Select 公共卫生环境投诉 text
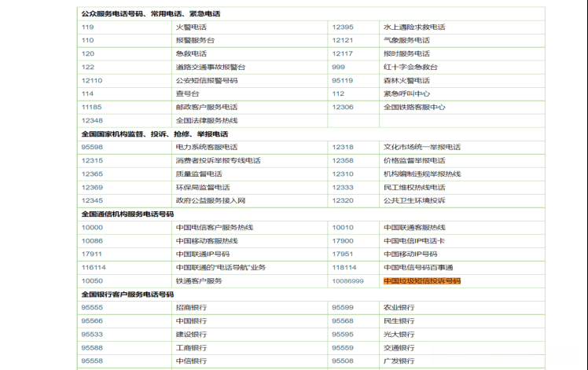This screenshot has width=588, height=370. click(414, 200)
